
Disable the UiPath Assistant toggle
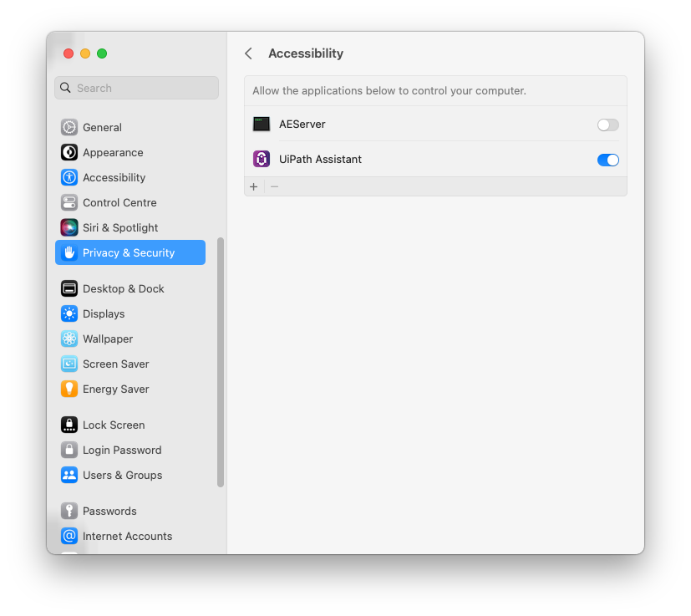point(607,160)
